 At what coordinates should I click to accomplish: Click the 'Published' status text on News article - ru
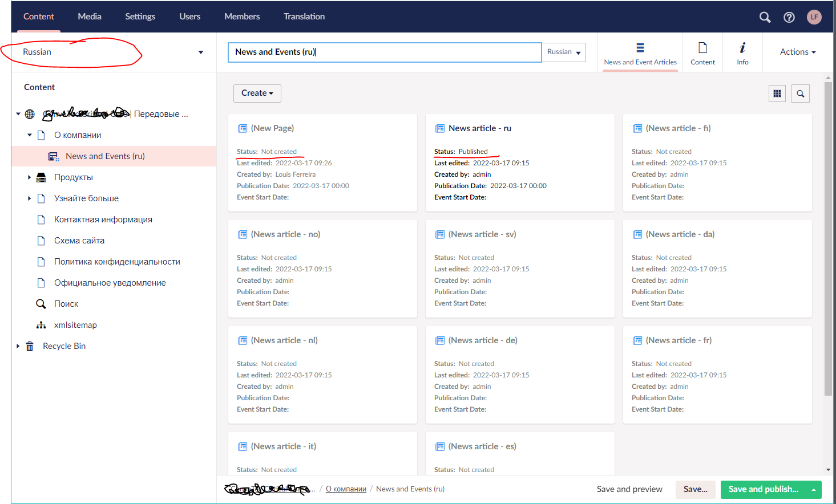tap(473, 152)
